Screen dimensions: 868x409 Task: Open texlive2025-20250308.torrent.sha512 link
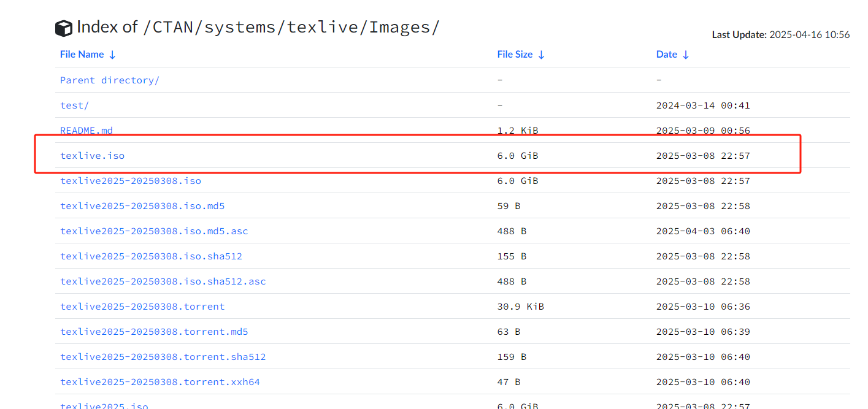pyautogui.click(x=163, y=357)
